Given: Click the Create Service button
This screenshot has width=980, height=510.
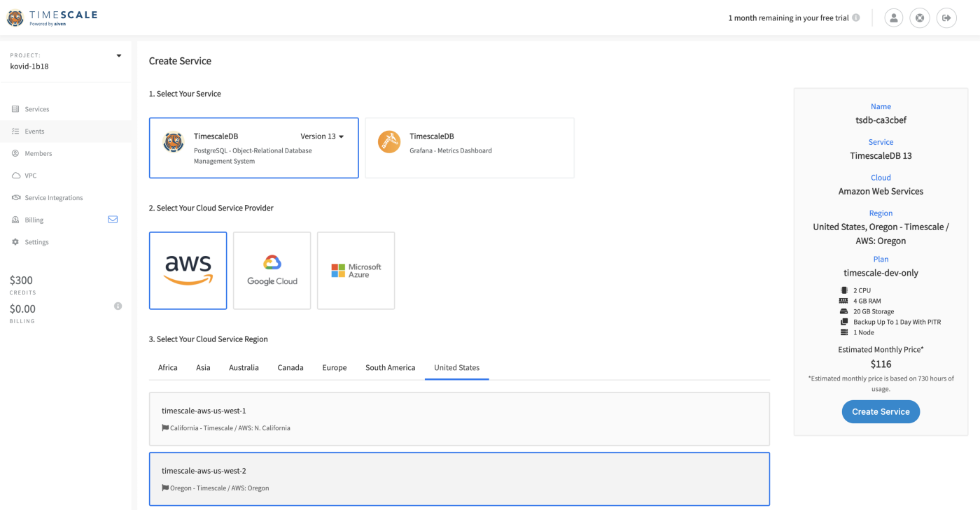Looking at the screenshot, I should (x=881, y=411).
